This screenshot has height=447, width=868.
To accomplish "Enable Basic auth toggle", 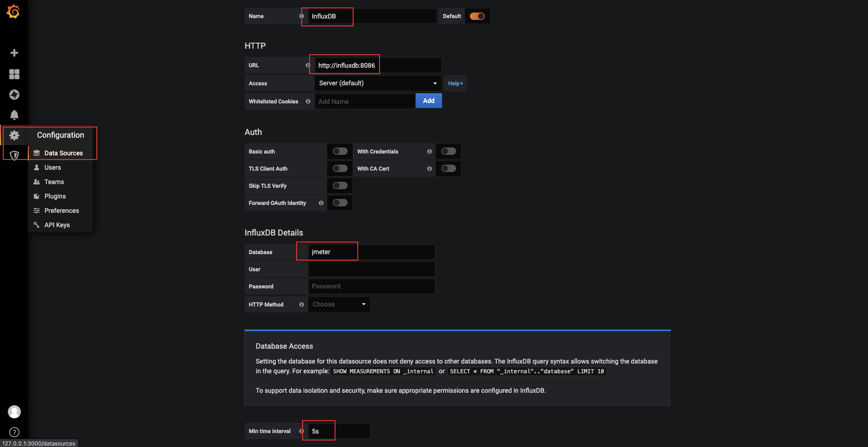I will [x=340, y=152].
